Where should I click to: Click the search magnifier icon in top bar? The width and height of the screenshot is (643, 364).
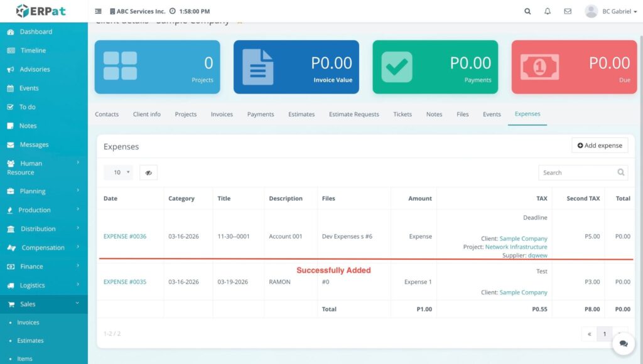[x=527, y=11]
